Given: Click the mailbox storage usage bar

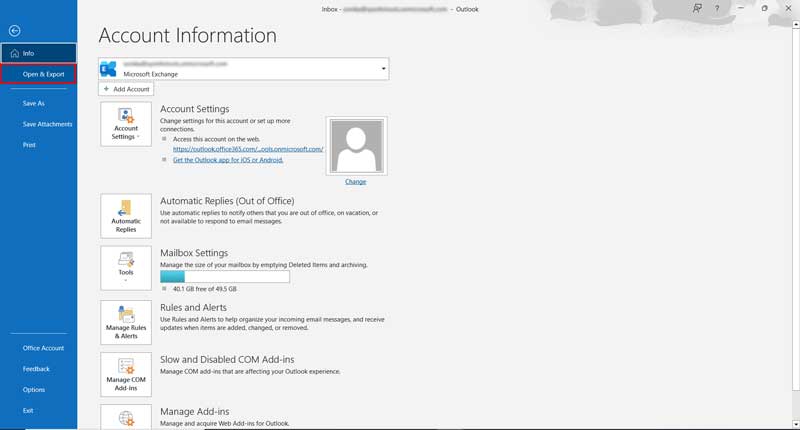Looking at the screenshot, I should (x=225, y=276).
